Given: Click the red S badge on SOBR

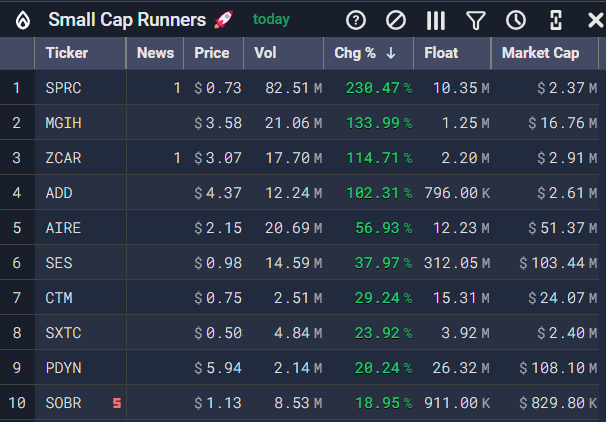Looking at the screenshot, I should pos(117,403).
